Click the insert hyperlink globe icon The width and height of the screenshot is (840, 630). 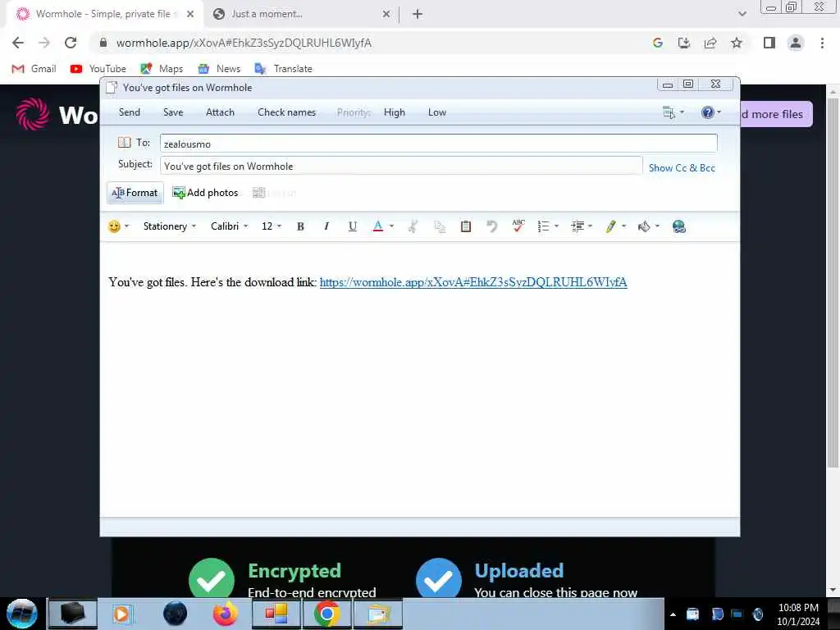pos(678,226)
